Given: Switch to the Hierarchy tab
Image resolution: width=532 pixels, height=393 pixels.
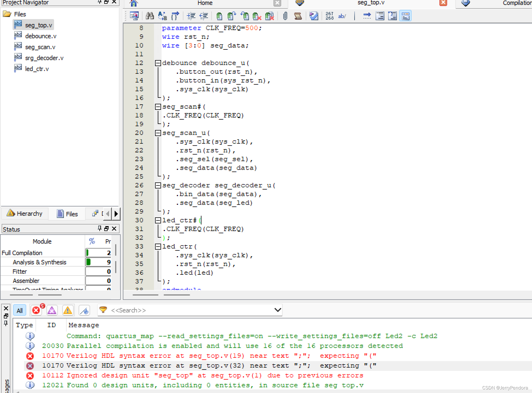Looking at the screenshot, I should coord(25,214).
